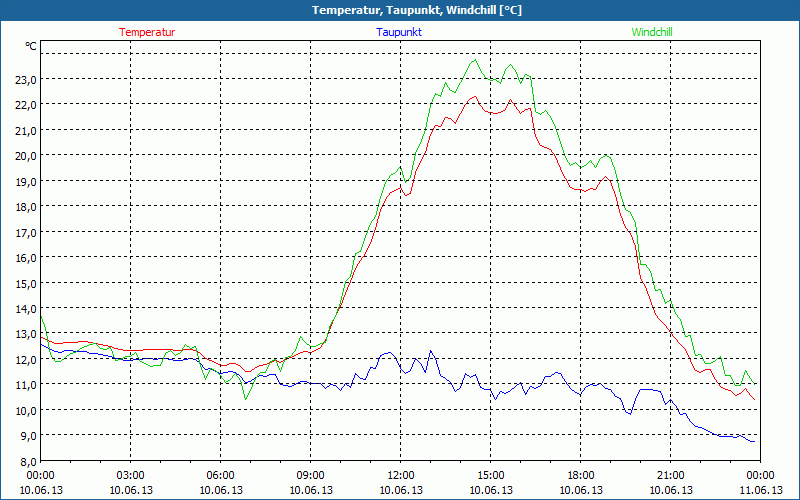Viewport: 800px width, 500px height.
Task: Click the 20,0 y-axis value
Action: click(27, 156)
